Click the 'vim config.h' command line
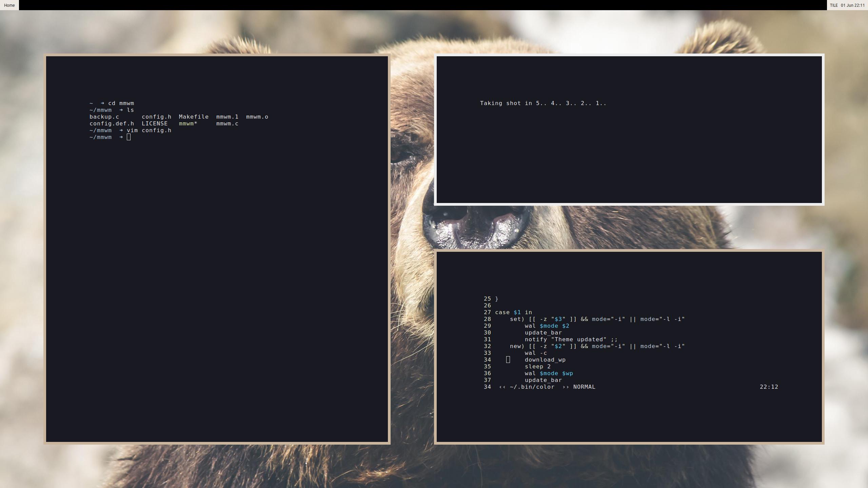This screenshot has height=488, width=868. (x=149, y=130)
